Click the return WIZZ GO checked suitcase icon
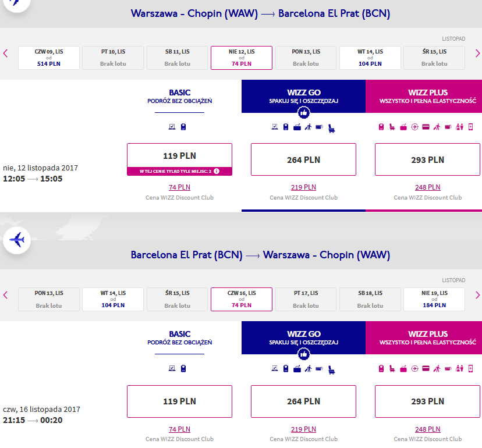This screenshot has width=482, height=448. tap(297, 368)
